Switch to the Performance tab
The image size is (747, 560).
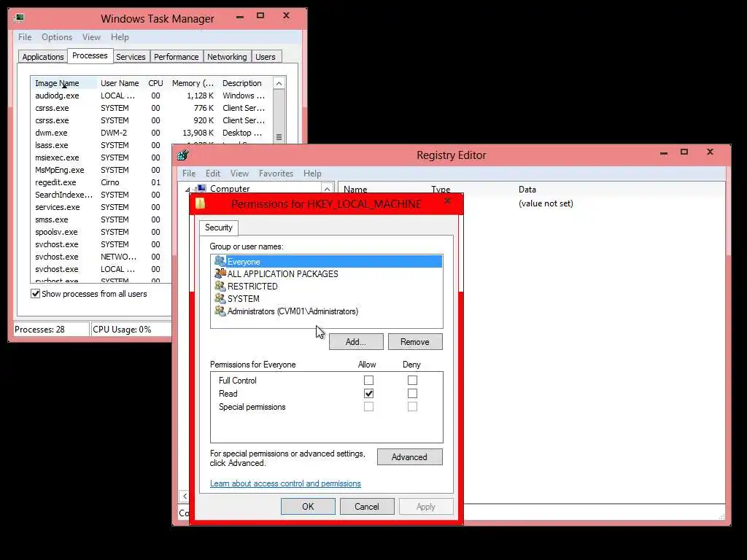[177, 57]
